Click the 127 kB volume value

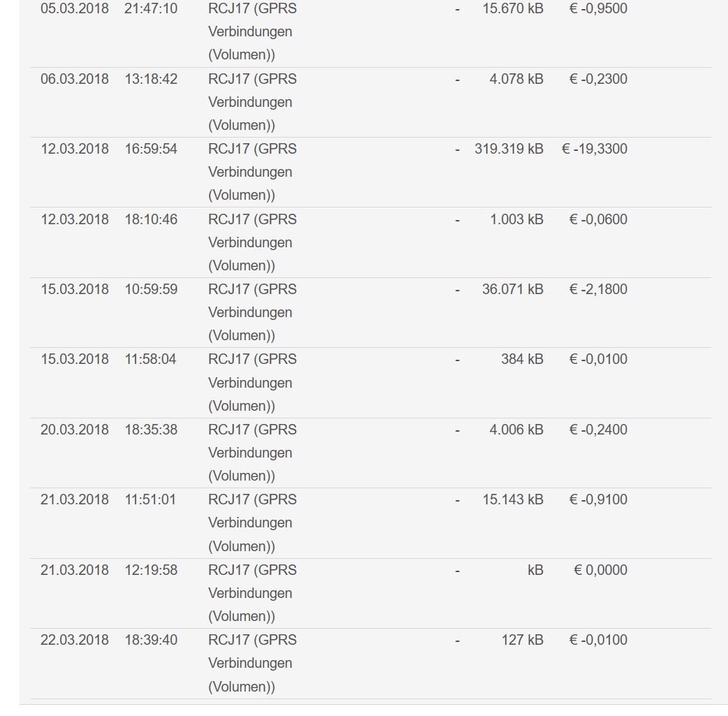click(523, 640)
